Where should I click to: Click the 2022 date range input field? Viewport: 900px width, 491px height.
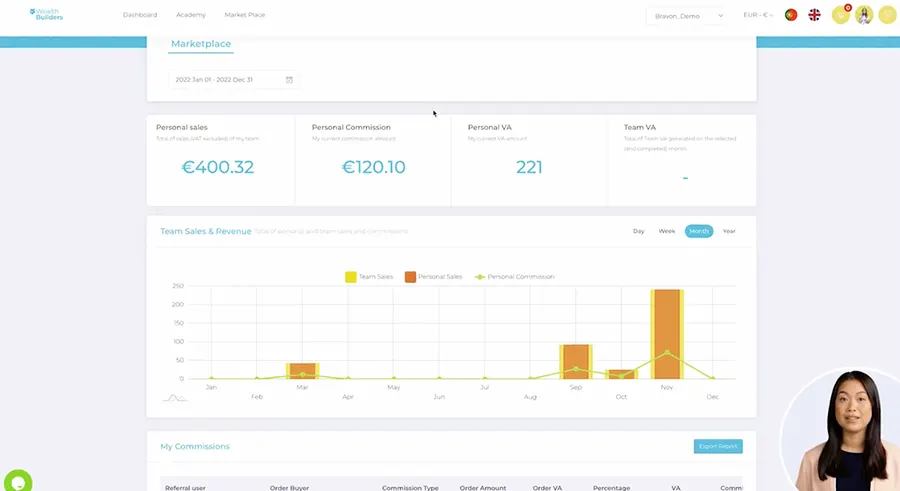click(233, 80)
